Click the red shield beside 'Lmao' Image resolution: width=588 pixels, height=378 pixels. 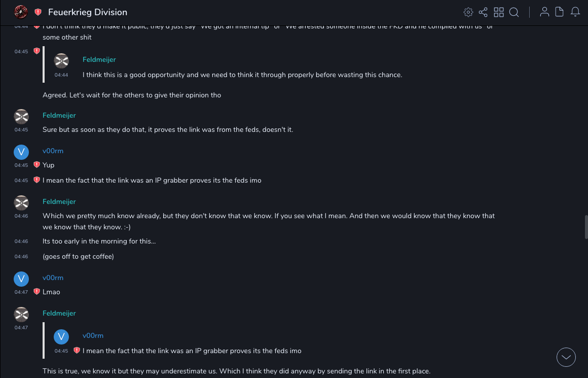point(36,292)
